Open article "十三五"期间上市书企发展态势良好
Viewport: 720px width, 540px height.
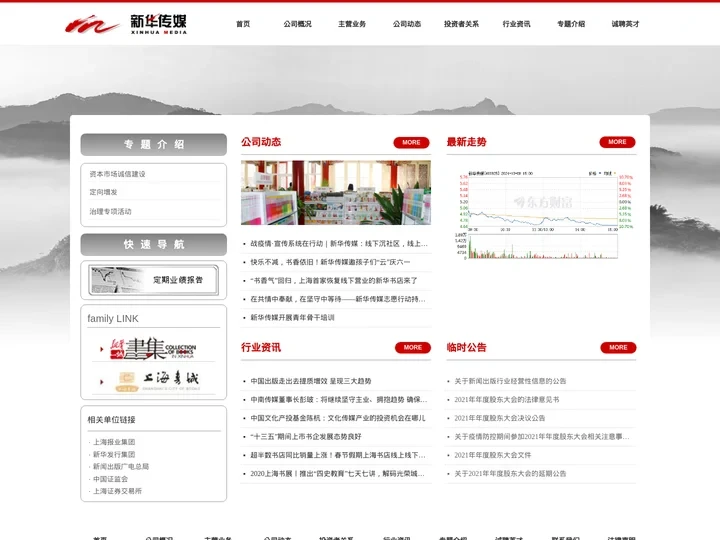[306, 436]
